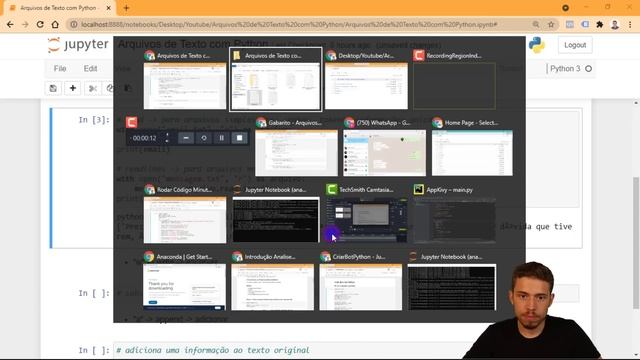Go back in the Chrome browser

10,24
